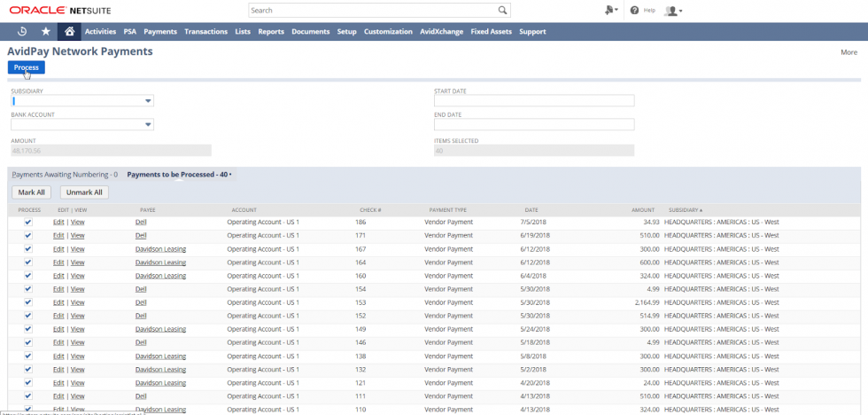Screen dimensions: 868x415
Task: Open the Lists menu
Action: (x=243, y=32)
